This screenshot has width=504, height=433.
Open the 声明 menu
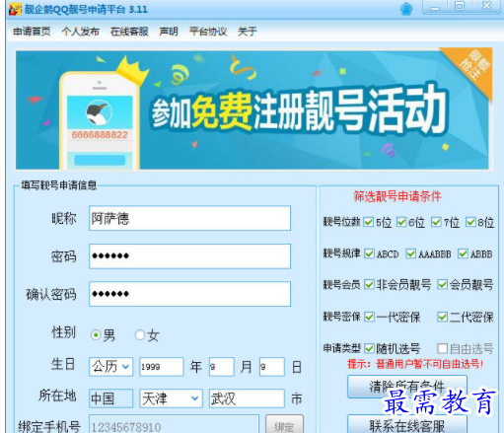point(169,32)
